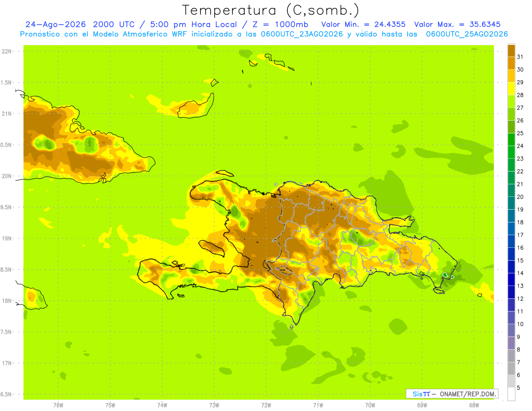Pick the purple legend band between 9 and 10
532x411 pixels.
point(511,330)
